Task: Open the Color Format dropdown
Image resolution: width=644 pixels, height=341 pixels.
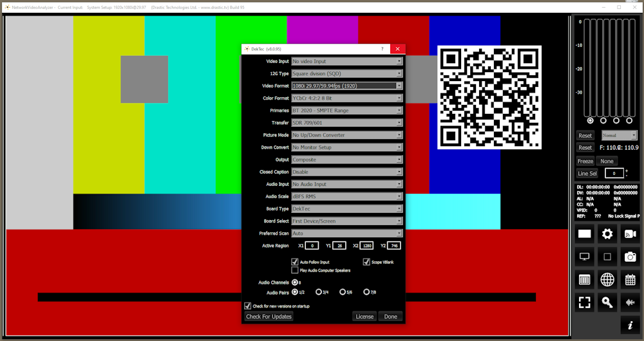Action: 347,98
